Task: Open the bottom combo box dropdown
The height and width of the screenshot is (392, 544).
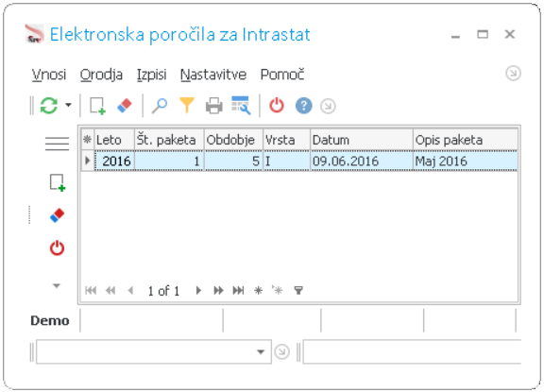Action: 261,351
